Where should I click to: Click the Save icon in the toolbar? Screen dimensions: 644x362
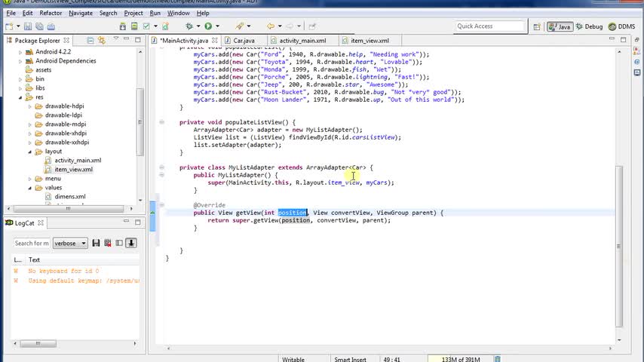(27, 26)
